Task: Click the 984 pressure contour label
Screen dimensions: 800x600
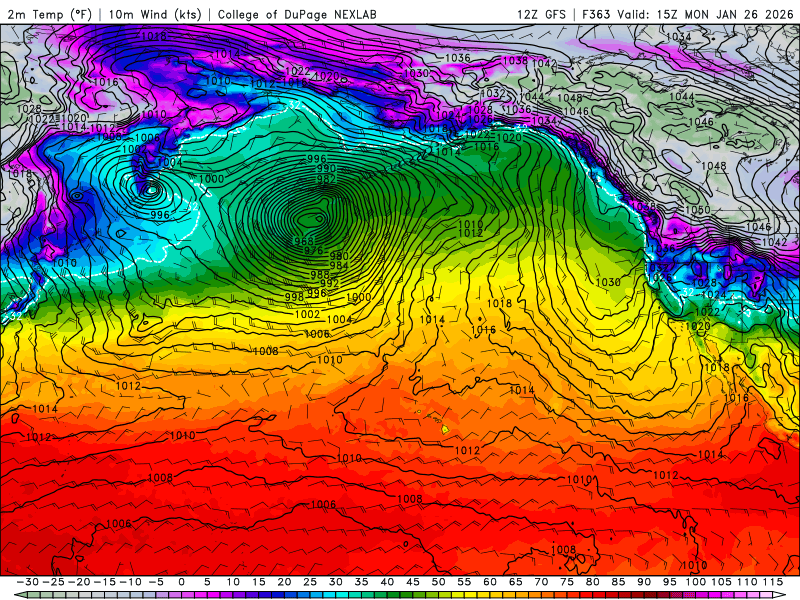Action: (x=339, y=265)
